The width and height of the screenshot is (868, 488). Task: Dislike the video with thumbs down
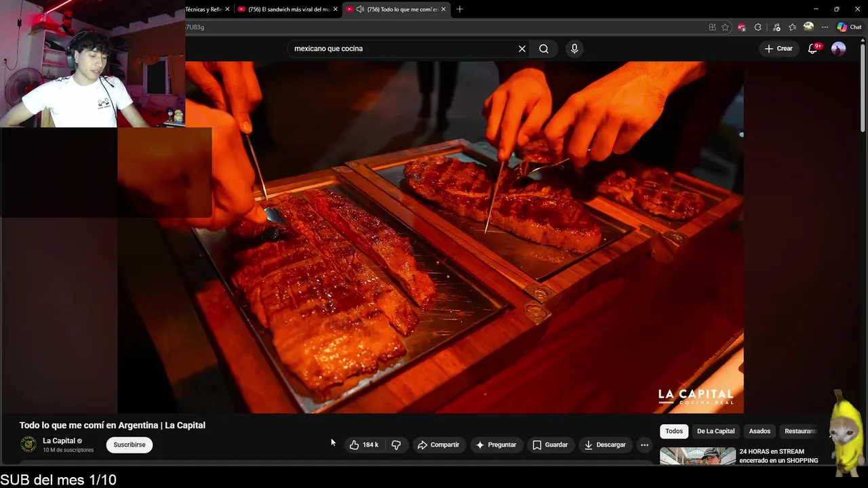pos(396,445)
